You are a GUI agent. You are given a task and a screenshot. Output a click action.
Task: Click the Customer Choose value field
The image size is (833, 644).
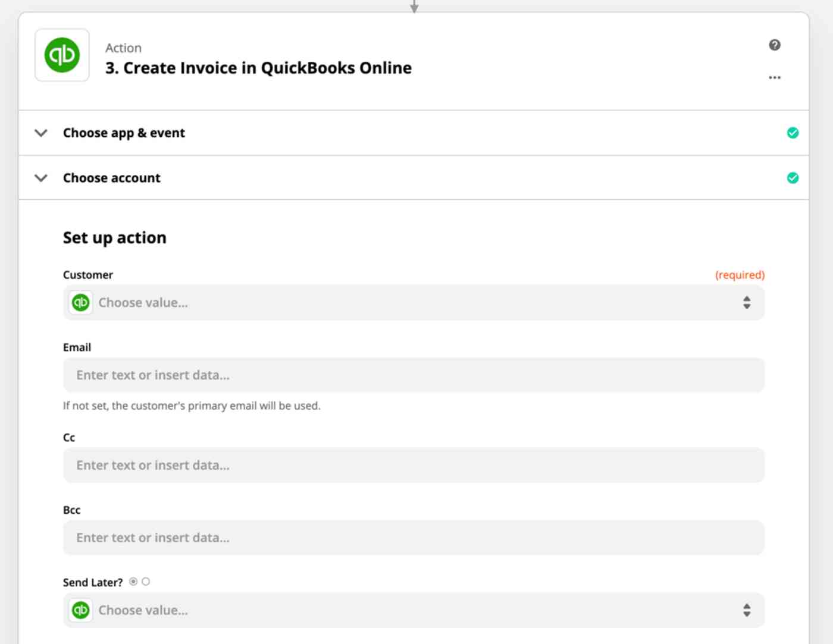pos(414,303)
